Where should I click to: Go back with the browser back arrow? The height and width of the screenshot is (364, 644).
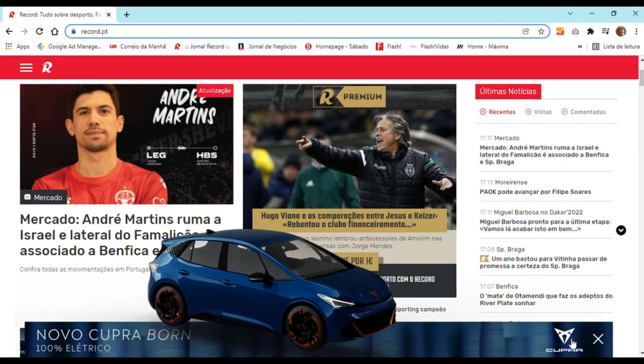(9, 31)
